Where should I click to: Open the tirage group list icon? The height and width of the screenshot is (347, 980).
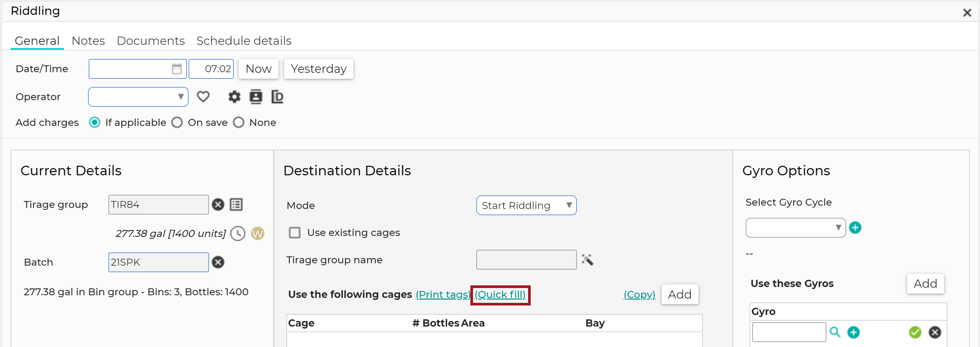tap(236, 205)
